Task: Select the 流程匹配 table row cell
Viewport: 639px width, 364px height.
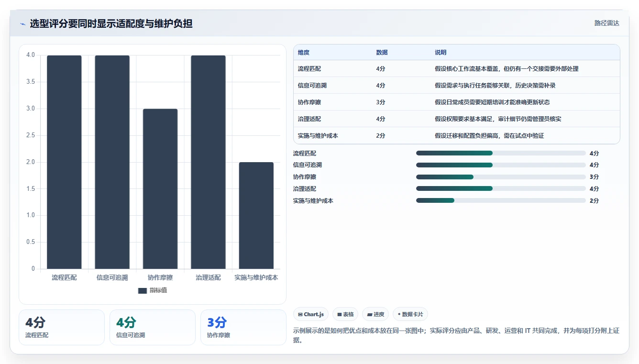Action: 332,69
